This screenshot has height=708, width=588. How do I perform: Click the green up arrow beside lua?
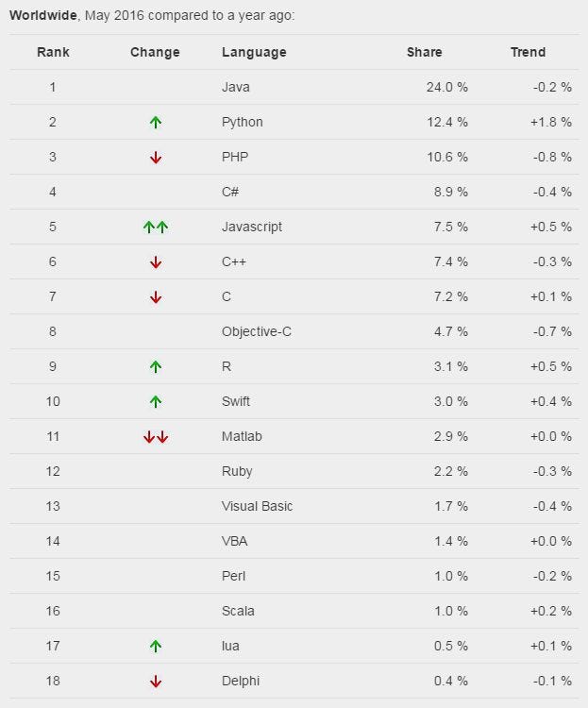coord(156,646)
